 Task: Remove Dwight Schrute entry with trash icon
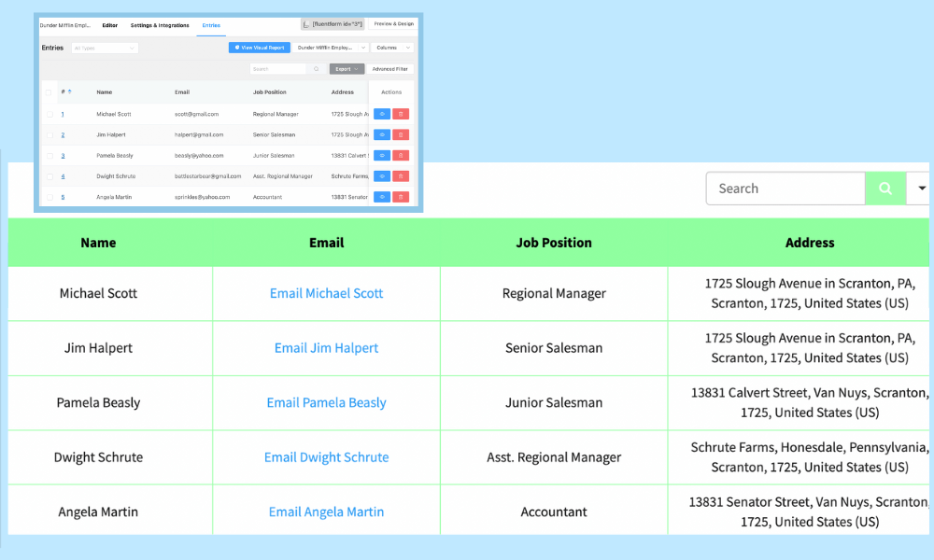click(x=401, y=176)
